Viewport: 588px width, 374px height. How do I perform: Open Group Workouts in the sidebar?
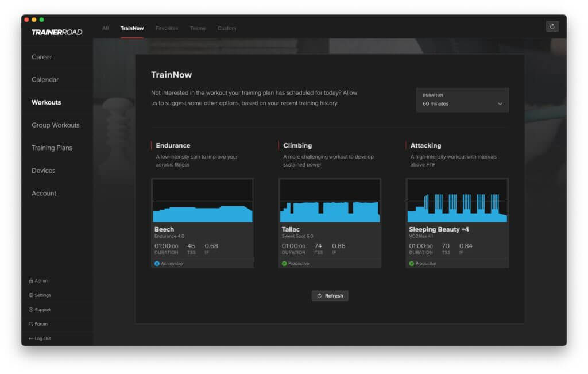(56, 125)
